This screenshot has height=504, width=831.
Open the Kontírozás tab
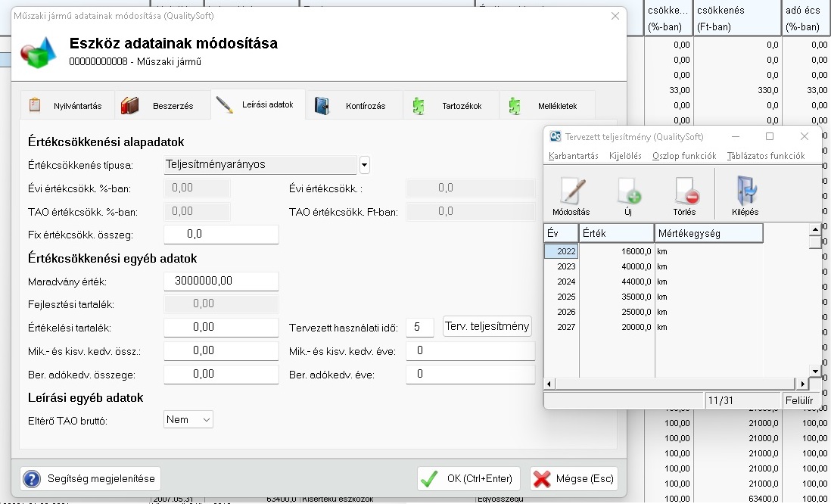355,106
